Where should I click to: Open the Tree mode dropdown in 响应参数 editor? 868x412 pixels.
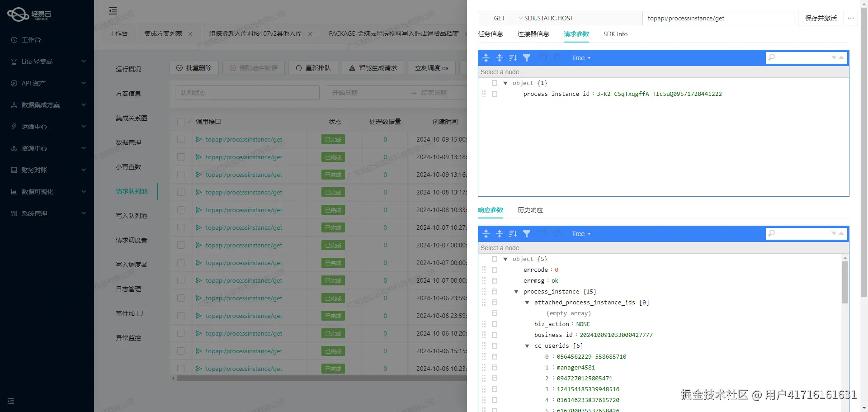click(x=581, y=234)
